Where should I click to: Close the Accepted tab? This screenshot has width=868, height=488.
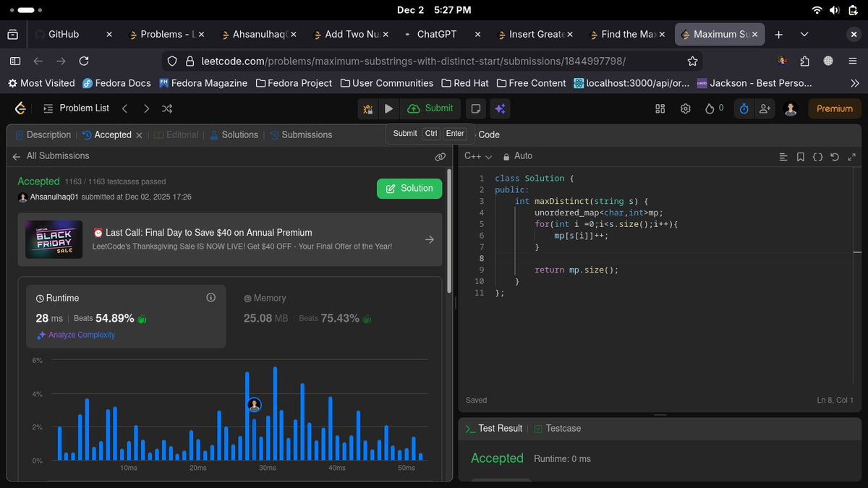[x=140, y=135]
